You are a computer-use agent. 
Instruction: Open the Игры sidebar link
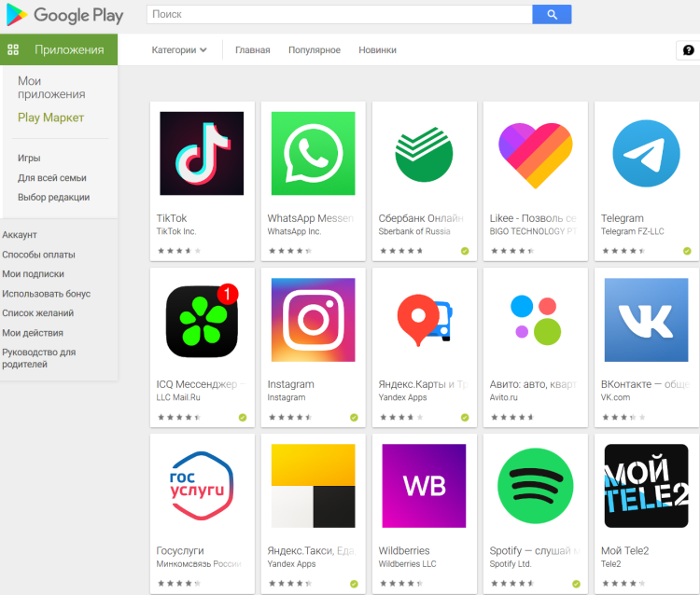(29, 158)
